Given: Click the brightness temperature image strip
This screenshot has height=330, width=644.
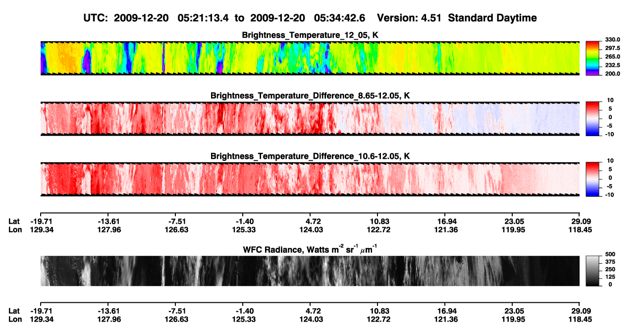Looking at the screenshot, I should pos(310,58).
